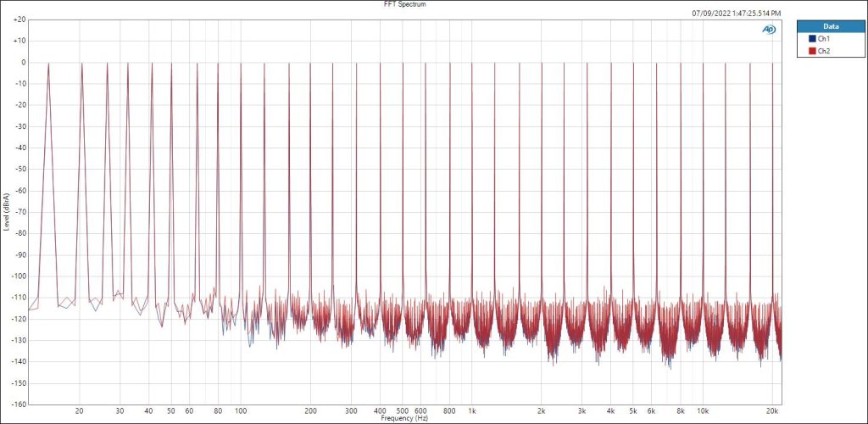Click the 20 tick on frequency axis
The image size is (868, 424).
[80, 411]
